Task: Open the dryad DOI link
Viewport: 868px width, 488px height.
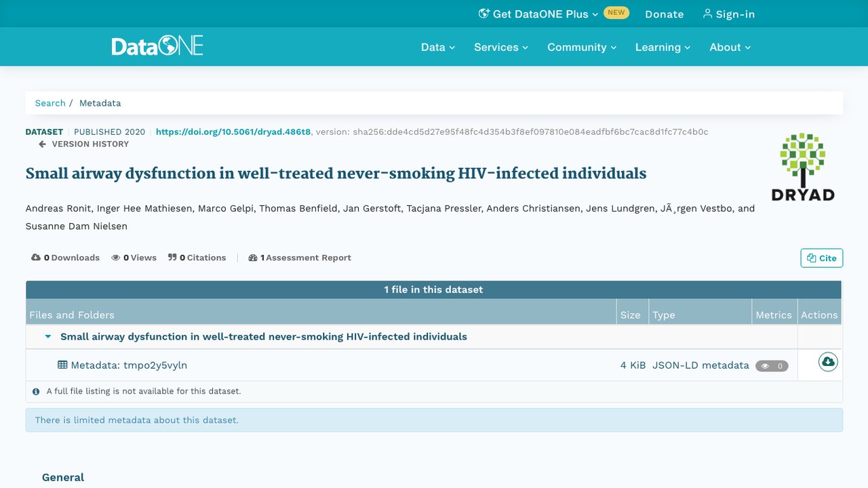Action: tap(233, 131)
